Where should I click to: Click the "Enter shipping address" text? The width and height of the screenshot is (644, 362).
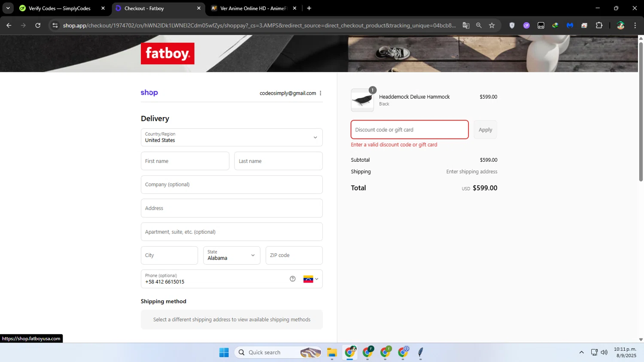tap(471, 172)
